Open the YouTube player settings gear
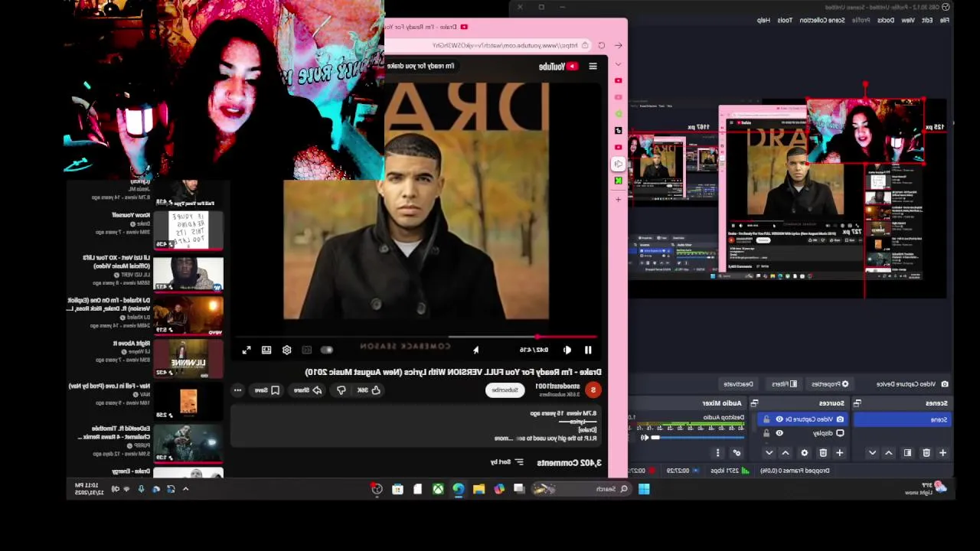 [x=286, y=350]
